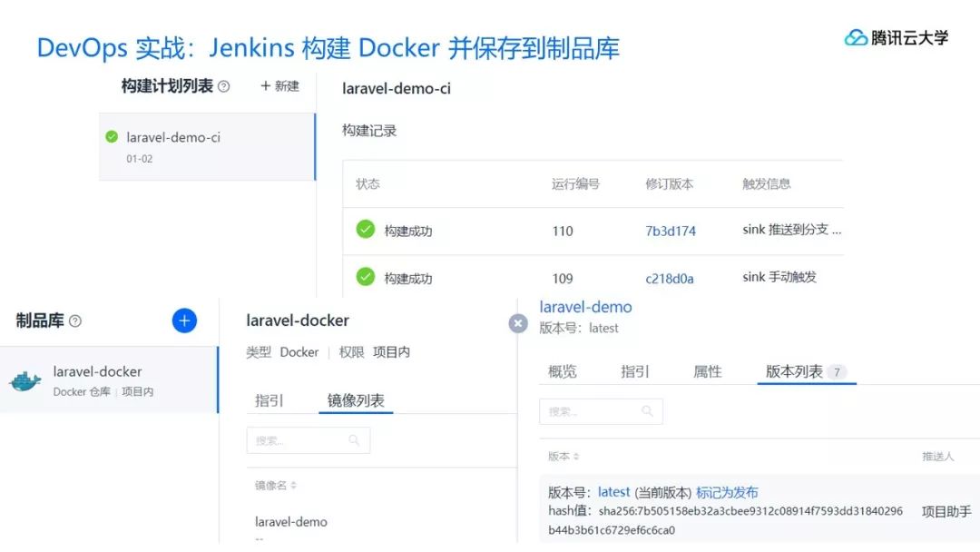The height and width of the screenshot is (552, 980).
Task: Click the 腾讯云大学 logo
Action: pos(897,38)
